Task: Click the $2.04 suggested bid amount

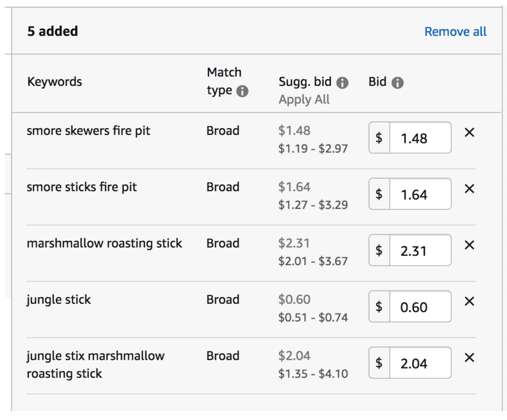Action: point(294,356)
